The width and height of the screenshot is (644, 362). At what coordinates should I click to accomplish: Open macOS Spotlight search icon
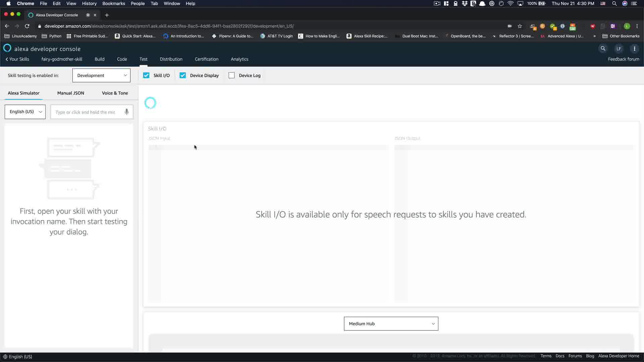(x=614, y=4)
